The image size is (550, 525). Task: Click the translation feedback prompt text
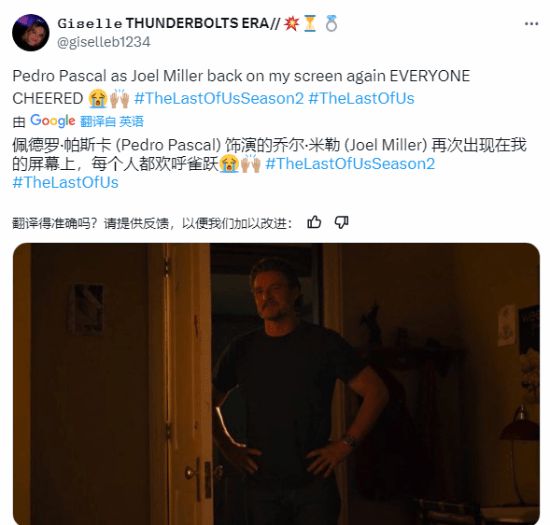(152, 223)
